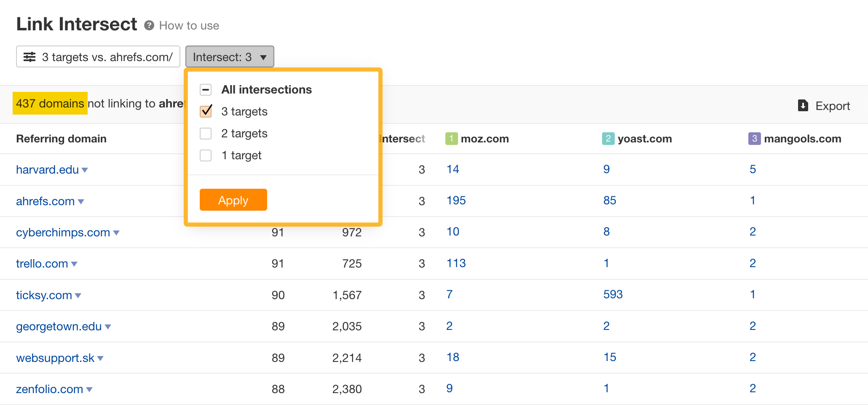The width and height of the screenshot is (868, 407).
Task: Click the teal number 2 badge for yoast.com
Action: pyautogui.click(x=608, y=139)
